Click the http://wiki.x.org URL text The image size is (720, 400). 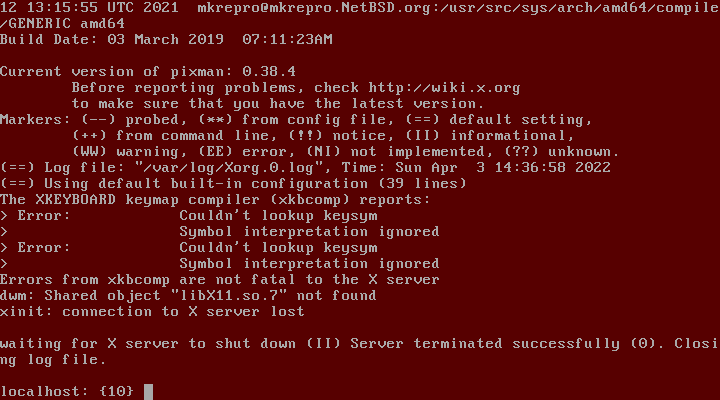click(444, 88)
